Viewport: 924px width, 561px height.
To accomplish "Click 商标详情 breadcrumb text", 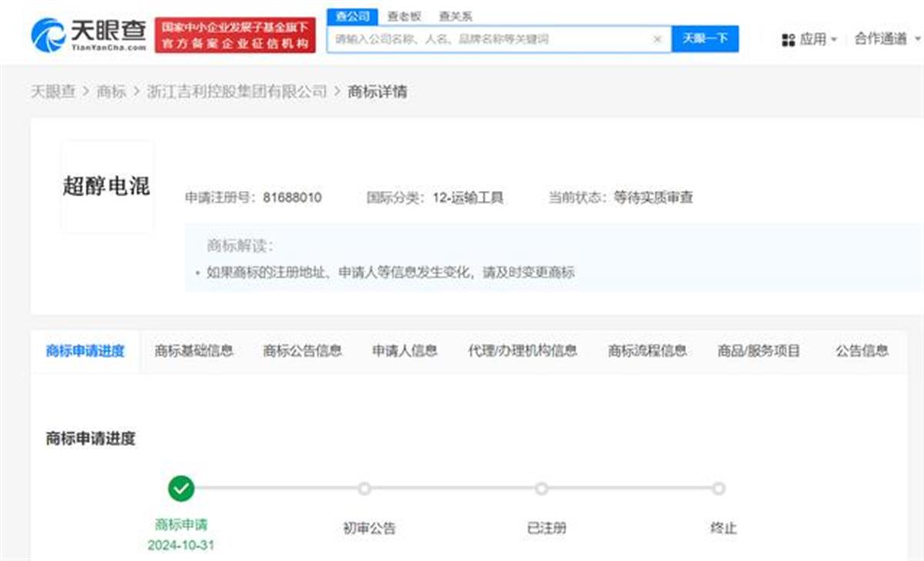I will click(x=377, y=92).
